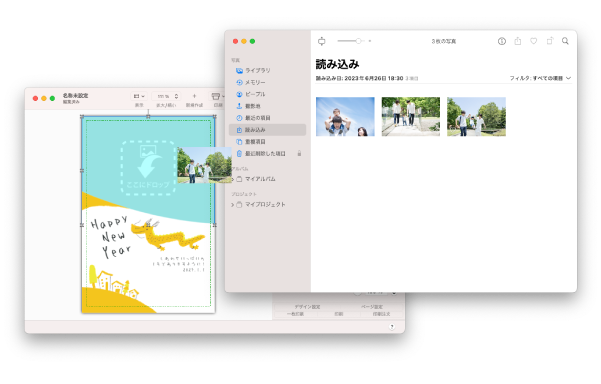Click the zoom percentage stepper in card editor
The image size is (601, 384).
(x=176, y=97)
